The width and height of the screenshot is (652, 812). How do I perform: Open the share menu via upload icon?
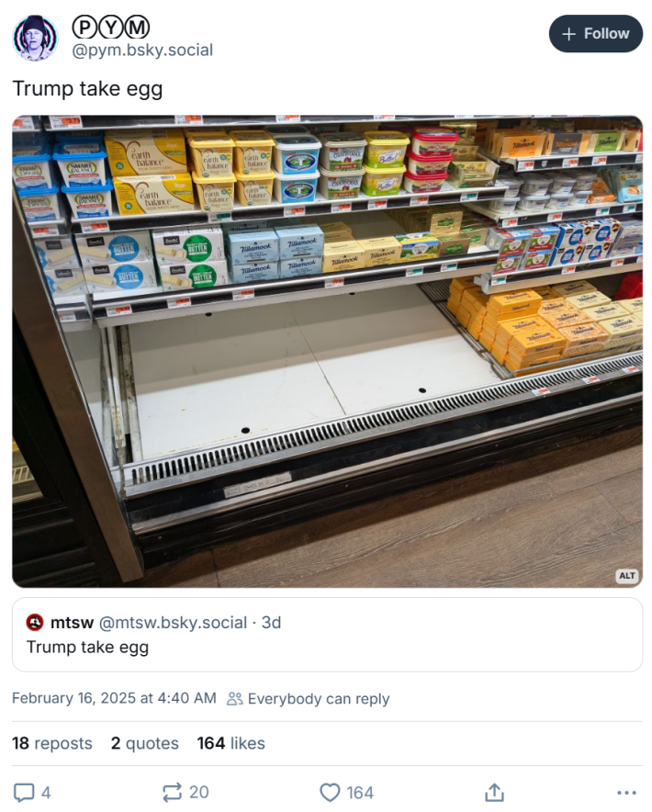495,791
